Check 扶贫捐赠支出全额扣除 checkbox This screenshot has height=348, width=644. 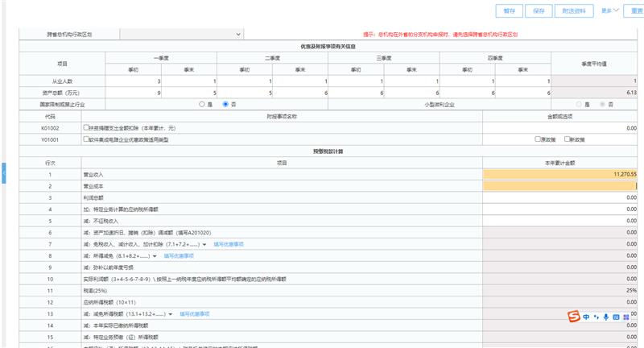[x=86, y=127]
